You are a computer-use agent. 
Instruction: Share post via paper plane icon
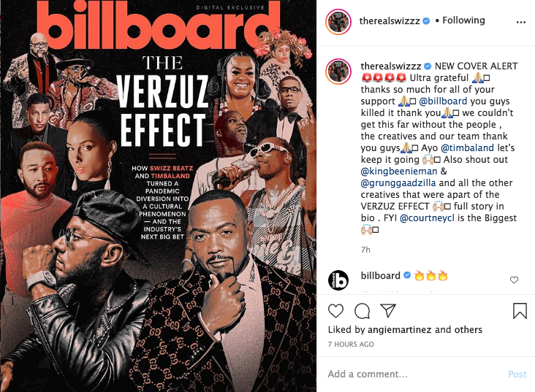(388, 310)
